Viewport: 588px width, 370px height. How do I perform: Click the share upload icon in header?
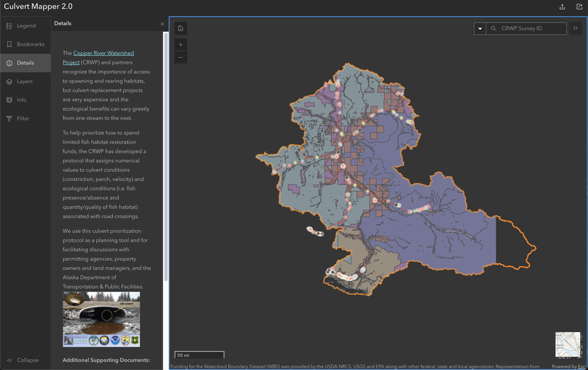[x=562, y=7]
